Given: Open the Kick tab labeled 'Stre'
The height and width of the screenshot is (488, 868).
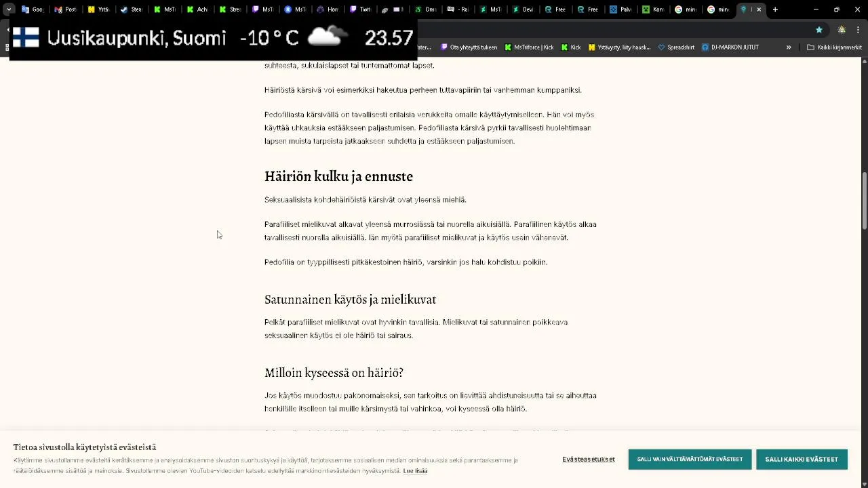Looking at the screenshot, I should point(229,9).
